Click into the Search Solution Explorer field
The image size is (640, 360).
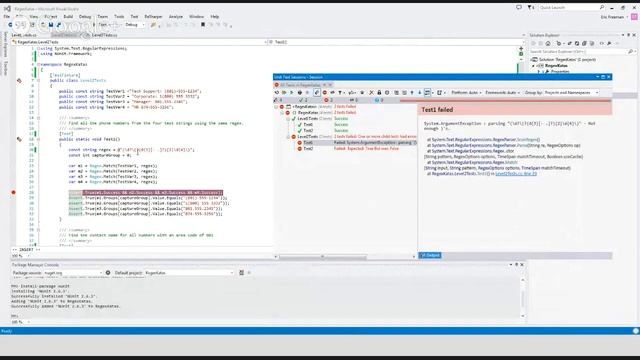pyautogui.click(x=578, y=52)
